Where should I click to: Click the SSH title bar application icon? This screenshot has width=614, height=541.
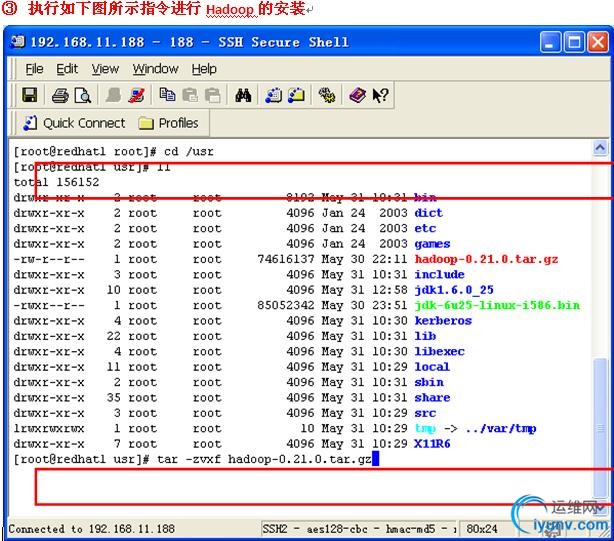18,41
